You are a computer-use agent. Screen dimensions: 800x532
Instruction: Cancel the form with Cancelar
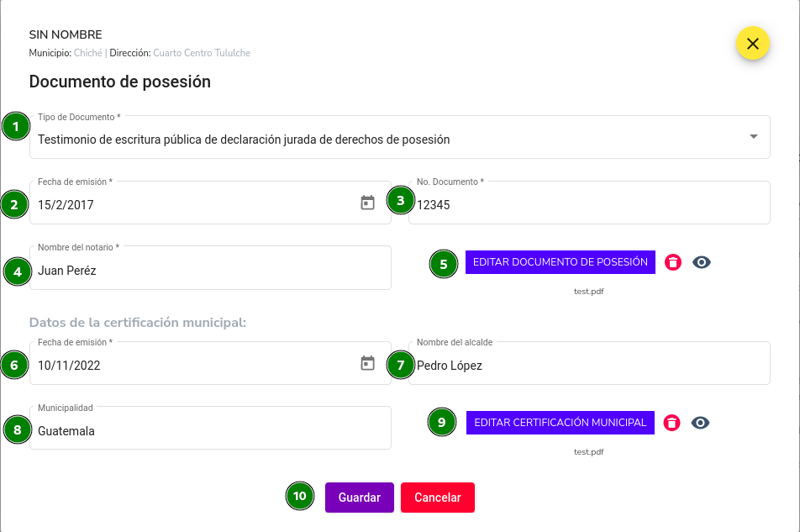(x=438, y=498)
